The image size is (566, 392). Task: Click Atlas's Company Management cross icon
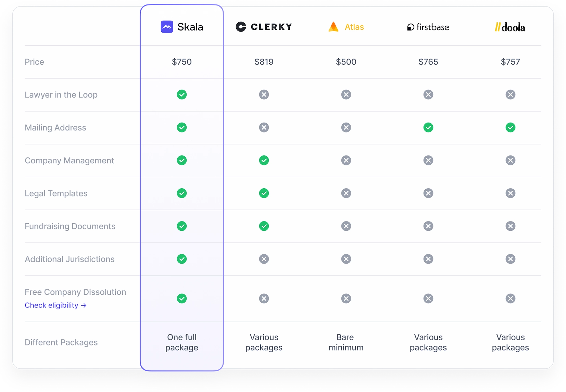(x=346, y=160)
